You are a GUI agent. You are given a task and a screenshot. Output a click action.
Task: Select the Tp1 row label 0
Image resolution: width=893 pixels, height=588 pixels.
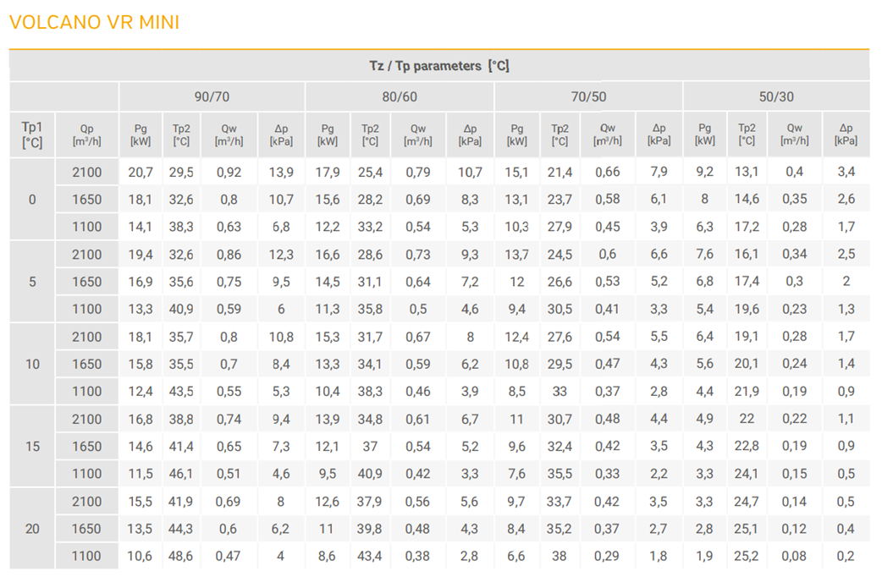(x=32, y=200)
